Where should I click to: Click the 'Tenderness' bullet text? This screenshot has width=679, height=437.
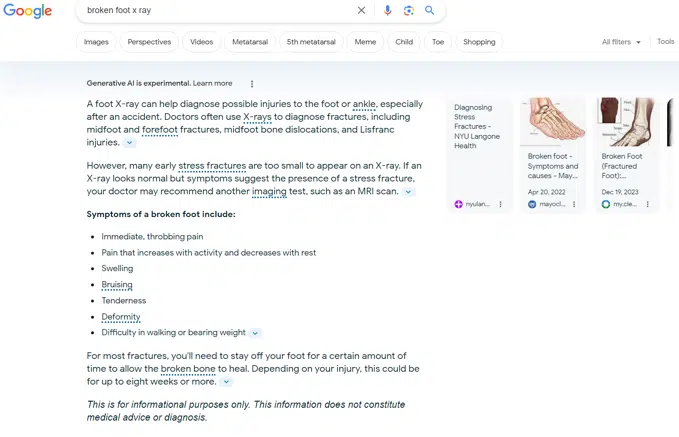coord(123,301)
